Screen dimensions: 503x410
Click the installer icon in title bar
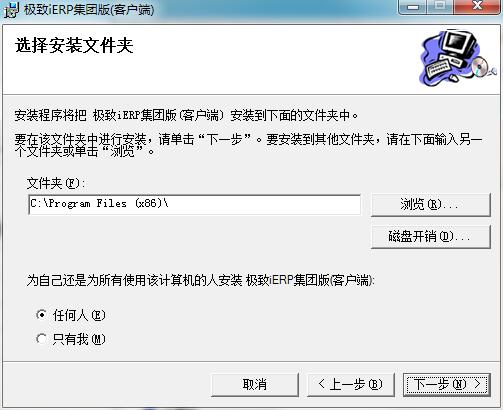11,9
